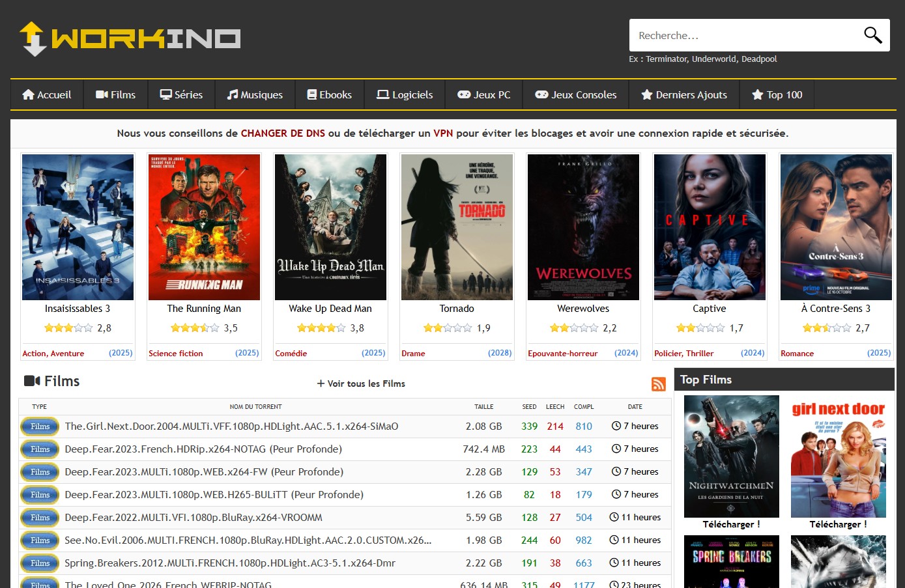This screenshot has width=905, height=588.
Task: Click the Science fiction genre label
Action: 176,354
